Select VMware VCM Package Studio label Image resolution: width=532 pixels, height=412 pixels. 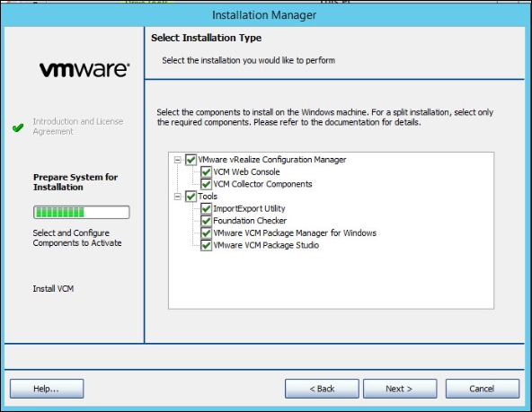pos(266,245)
